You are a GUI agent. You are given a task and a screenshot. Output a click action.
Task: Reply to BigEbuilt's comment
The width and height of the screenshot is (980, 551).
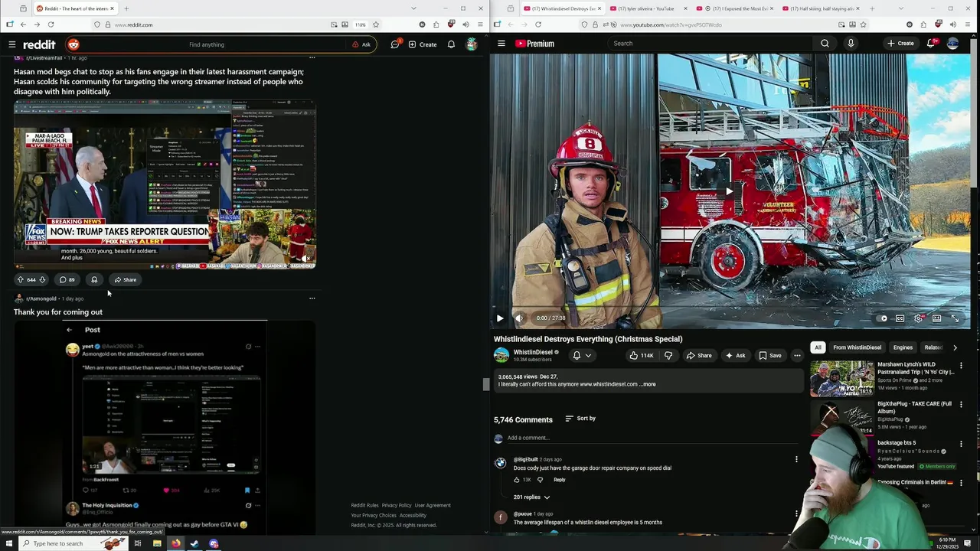pyautogui.click(x=560, y=480)
